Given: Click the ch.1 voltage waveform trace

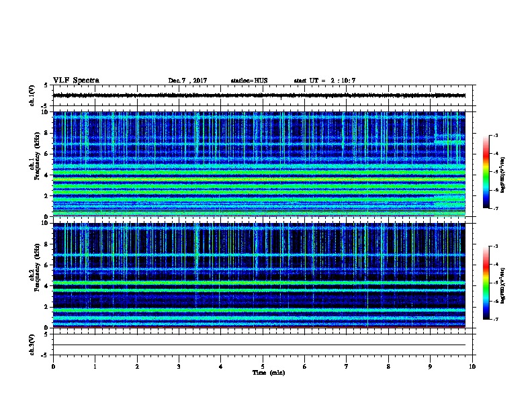Looking at the screenshot, I should (x=259, y=95).
